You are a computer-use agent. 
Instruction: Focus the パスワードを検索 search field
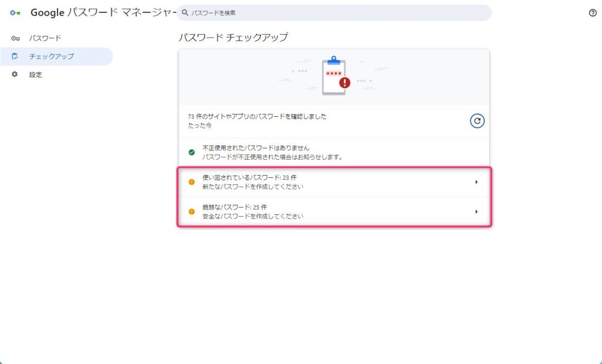pos(335,12)
